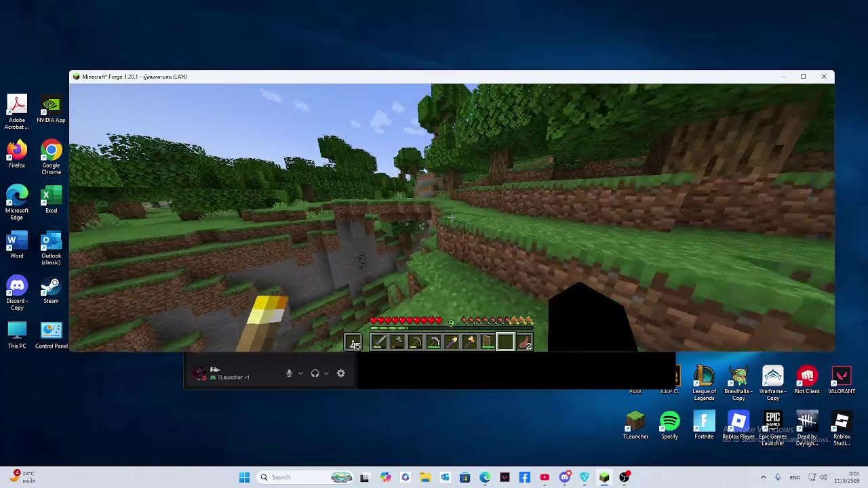Open Discord - Copy desktop shortcut

point(17,293)
